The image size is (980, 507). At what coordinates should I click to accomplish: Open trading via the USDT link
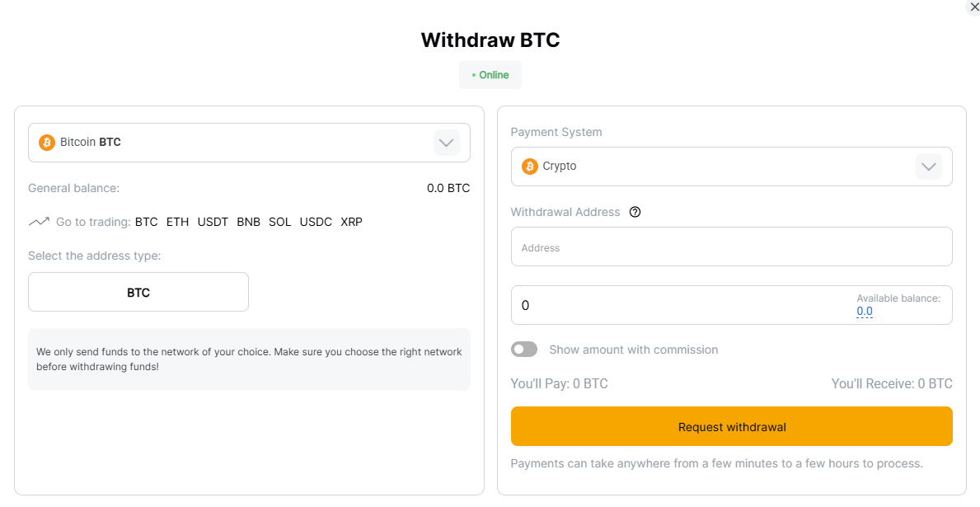click(x=213, y=221)
